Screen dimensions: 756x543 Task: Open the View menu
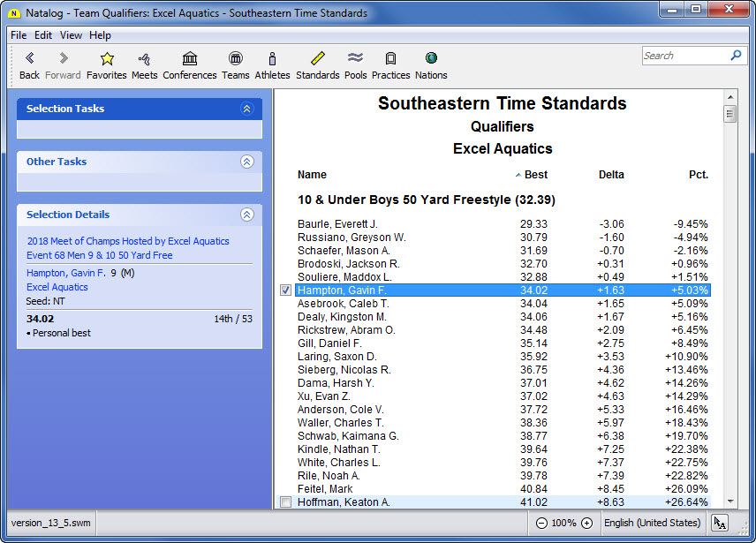click(71, 35)
